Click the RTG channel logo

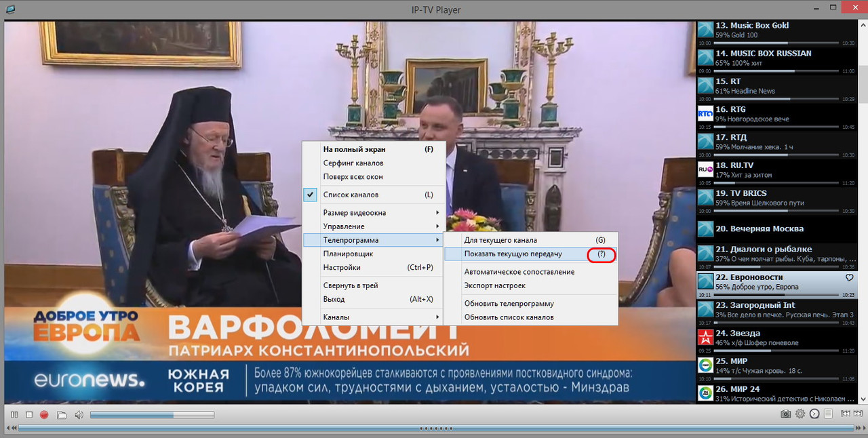point(705,113)
